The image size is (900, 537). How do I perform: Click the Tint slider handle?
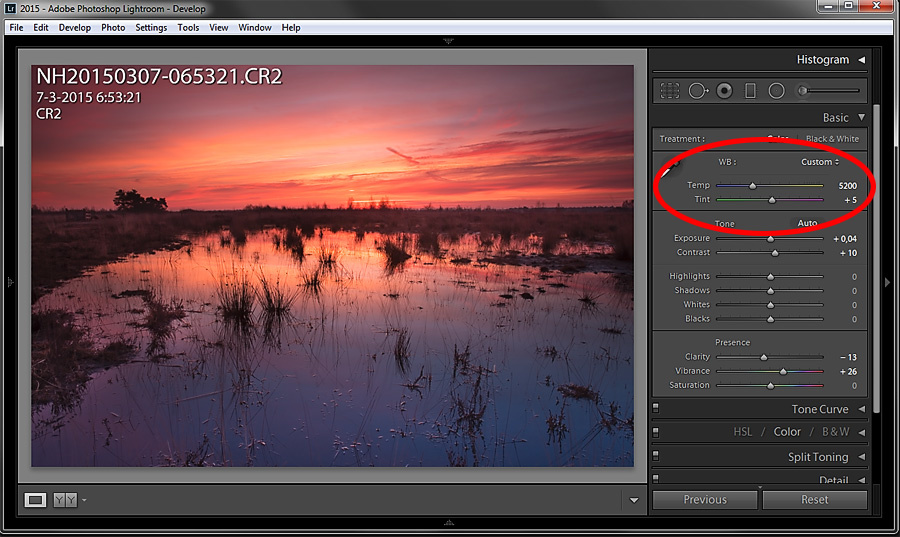click(x=772, y=200)
